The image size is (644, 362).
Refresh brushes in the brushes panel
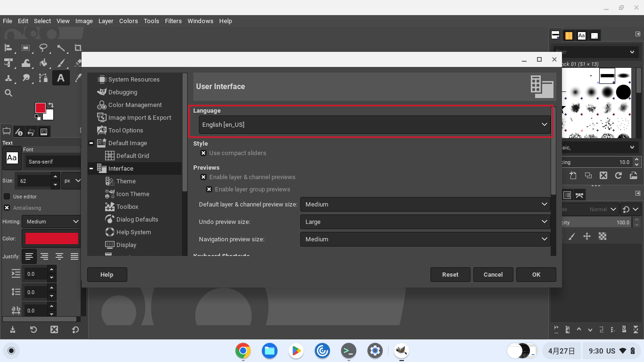619,175
